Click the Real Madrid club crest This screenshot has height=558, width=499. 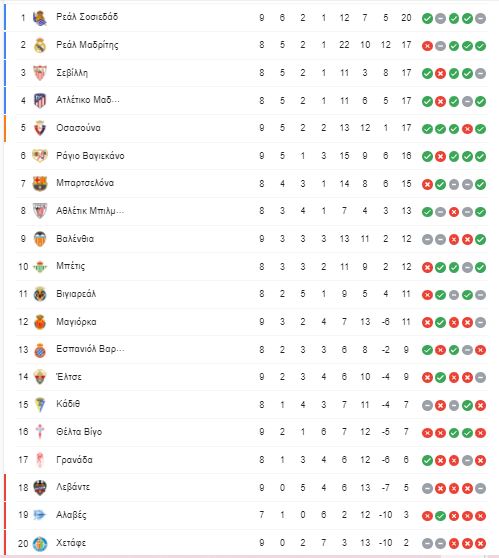click(x=40, y=46)
